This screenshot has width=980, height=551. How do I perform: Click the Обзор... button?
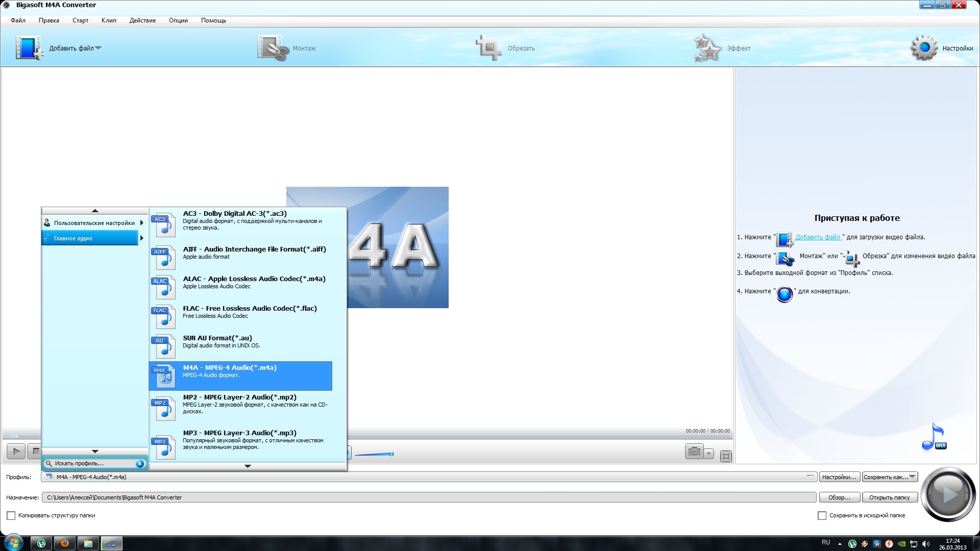pyautogui.click(x=839, y=497)
